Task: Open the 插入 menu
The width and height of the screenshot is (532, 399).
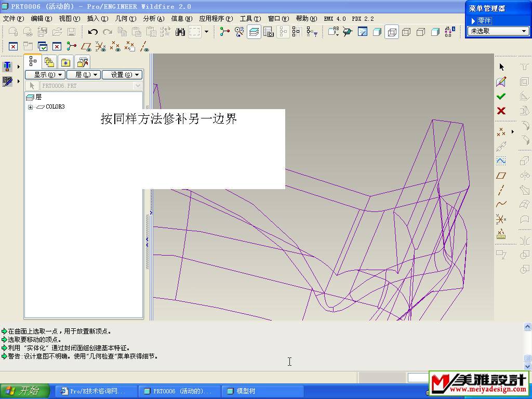Action: (x=97, y=19)
